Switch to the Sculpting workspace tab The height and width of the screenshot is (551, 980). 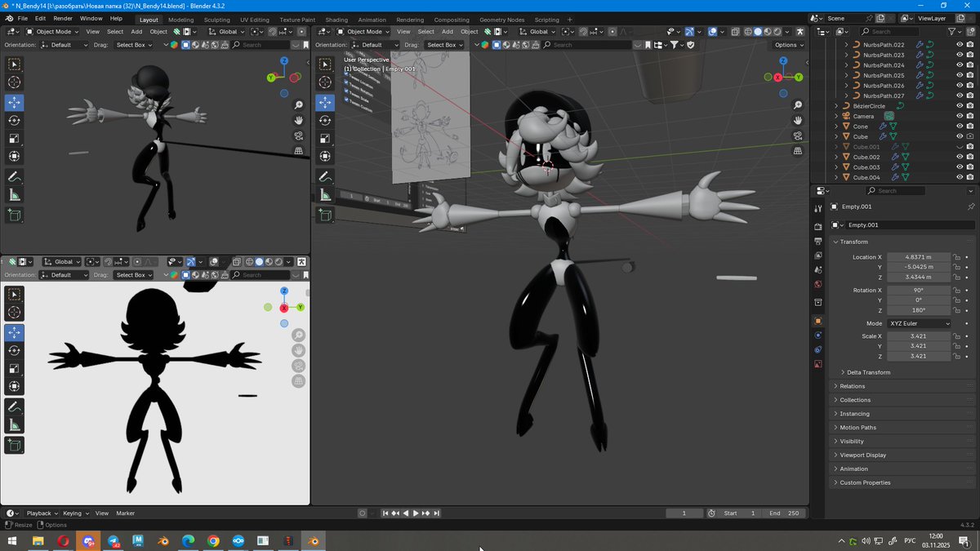[216, 20]
